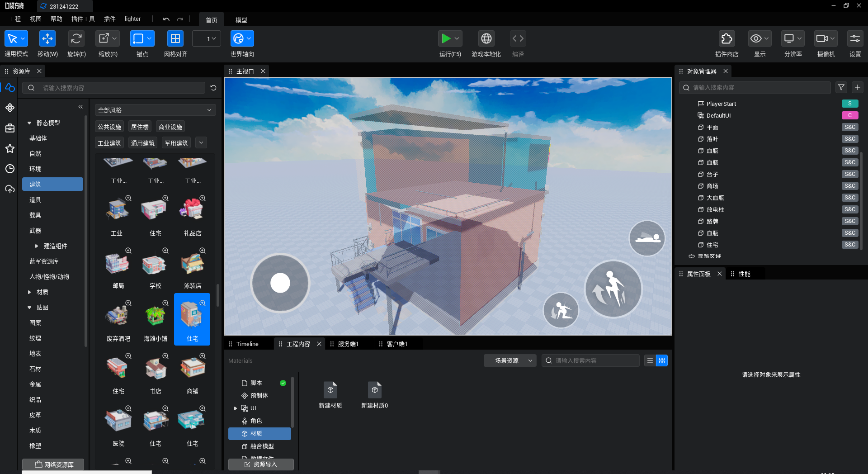
Task: Select the 新建材质0 material file
Action: coord(375,394)
